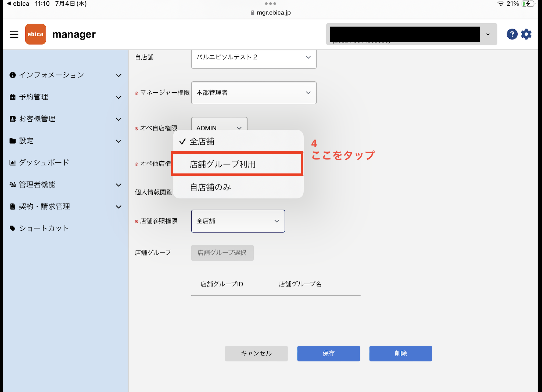Select 自店舗のみ option
This screenshot has width=542, height=392.
click(x=238, y=187)
